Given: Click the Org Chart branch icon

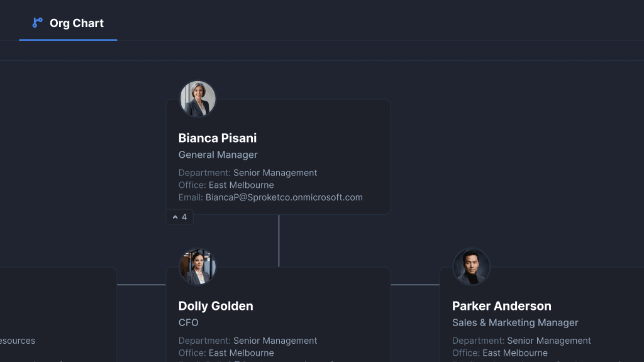Looking at the screenshot, I should click(x=37, y=23).
